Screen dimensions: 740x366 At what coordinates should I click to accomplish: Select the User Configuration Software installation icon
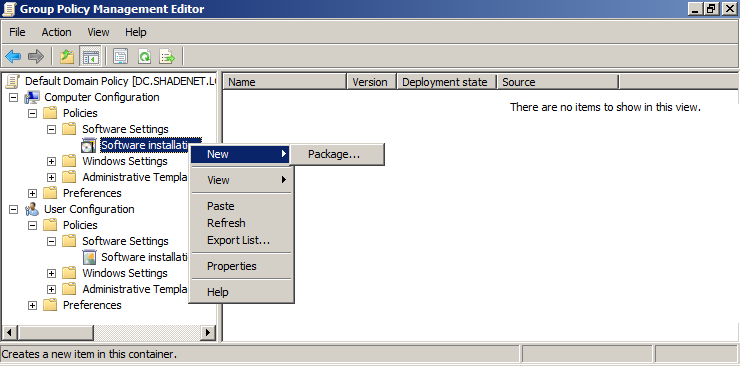tap(89, 257)
